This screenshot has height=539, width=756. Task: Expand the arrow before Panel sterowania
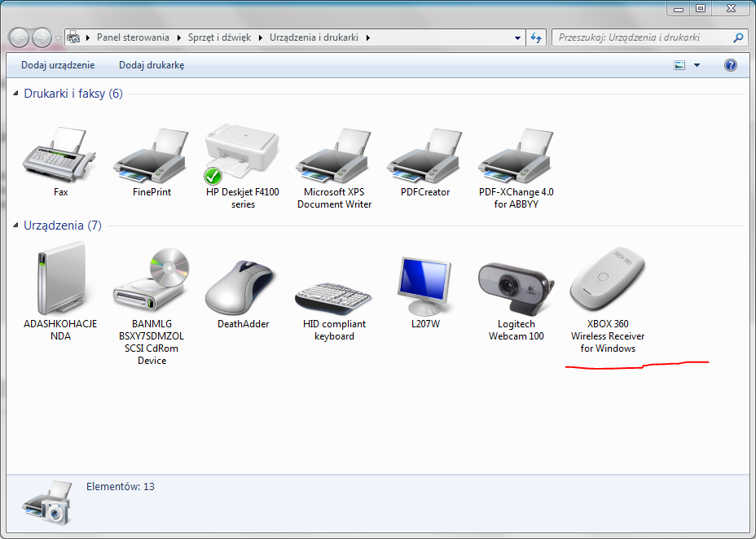pos(88,37)
